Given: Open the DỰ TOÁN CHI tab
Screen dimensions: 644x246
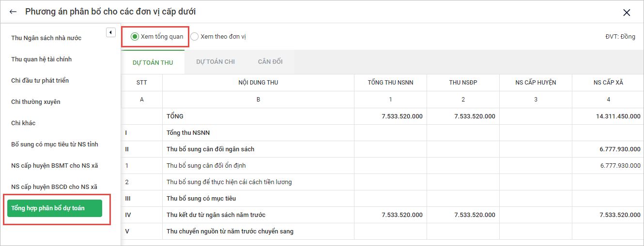Looking at the screenshot, I should point(215,62).
